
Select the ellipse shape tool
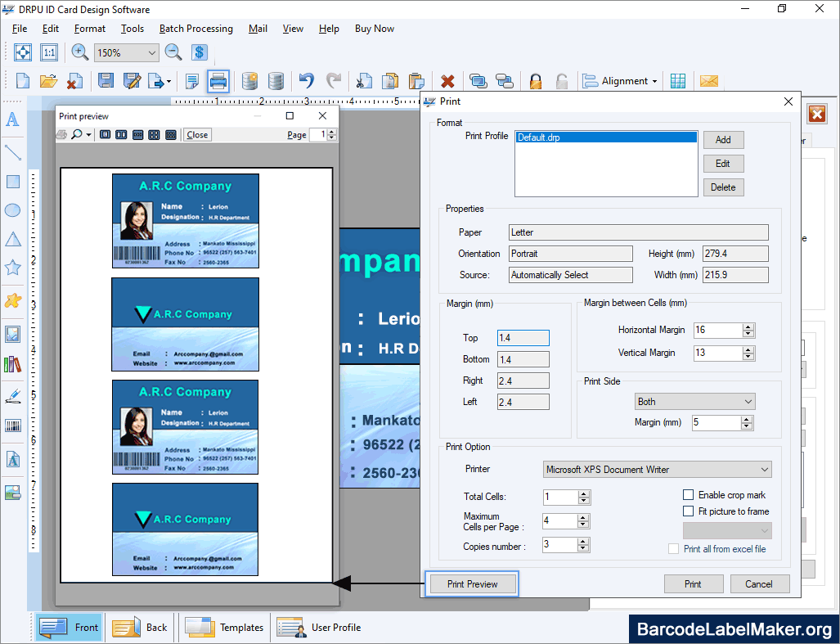tap(12, 210)
